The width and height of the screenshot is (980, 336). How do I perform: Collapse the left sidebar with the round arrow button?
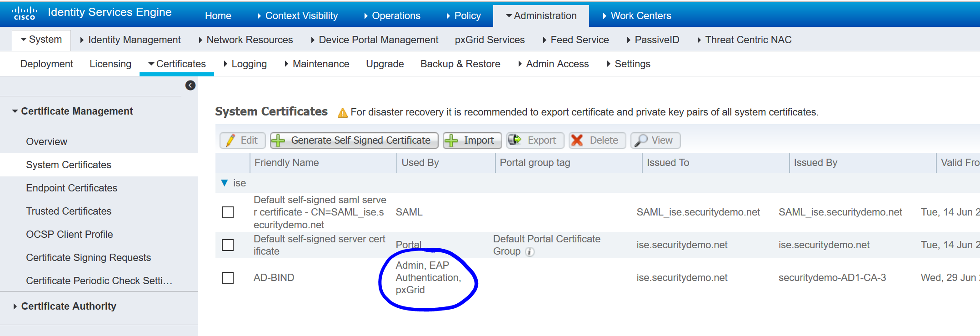pyautogui.click(x=190, y=85)
